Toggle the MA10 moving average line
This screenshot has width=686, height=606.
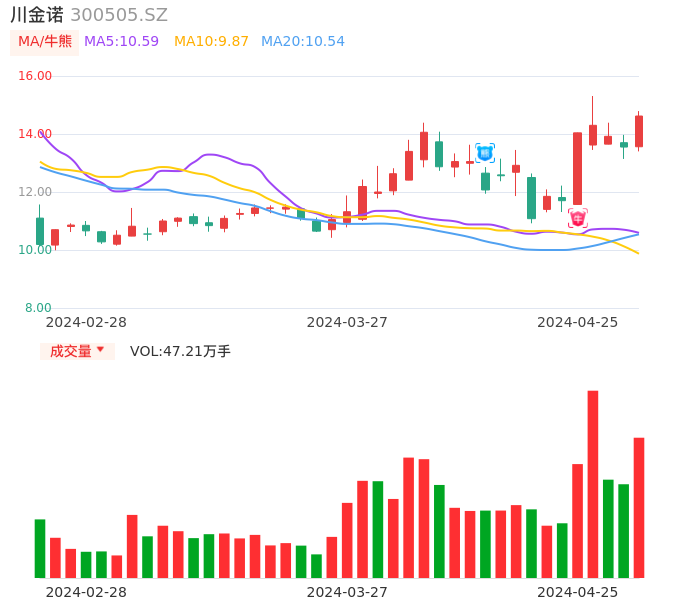211,42
